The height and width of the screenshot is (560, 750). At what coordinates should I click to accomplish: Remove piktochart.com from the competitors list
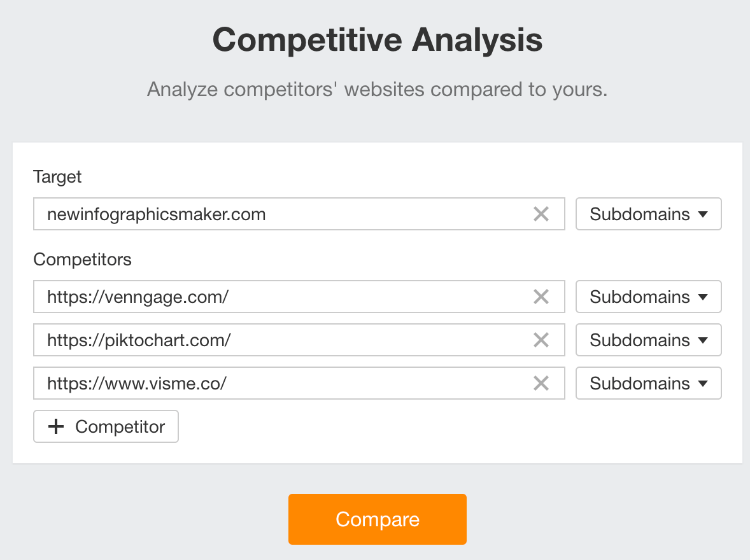click(x=541, y=340)
